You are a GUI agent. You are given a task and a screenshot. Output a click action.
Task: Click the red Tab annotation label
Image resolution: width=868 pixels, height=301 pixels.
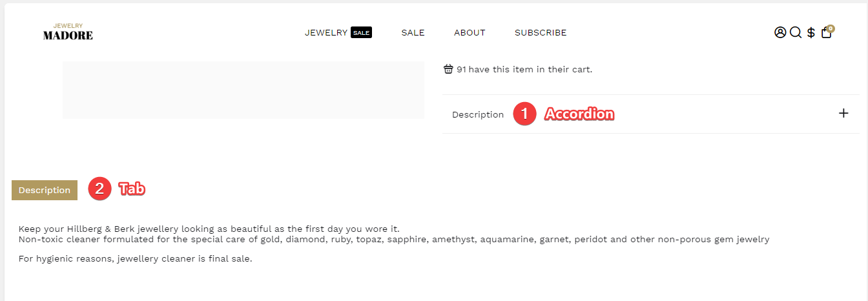click(131, 189)
